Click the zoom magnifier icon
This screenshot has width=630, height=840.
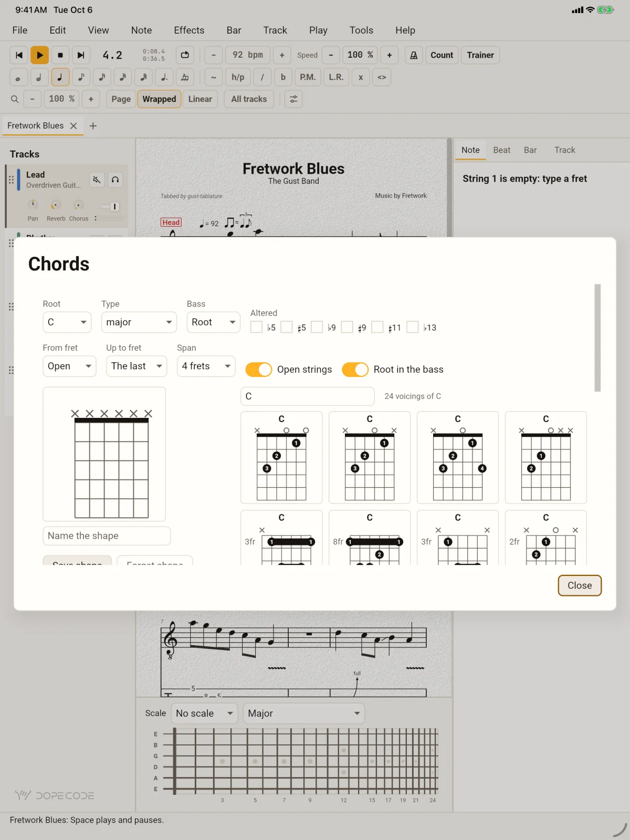tap(15, 99)
